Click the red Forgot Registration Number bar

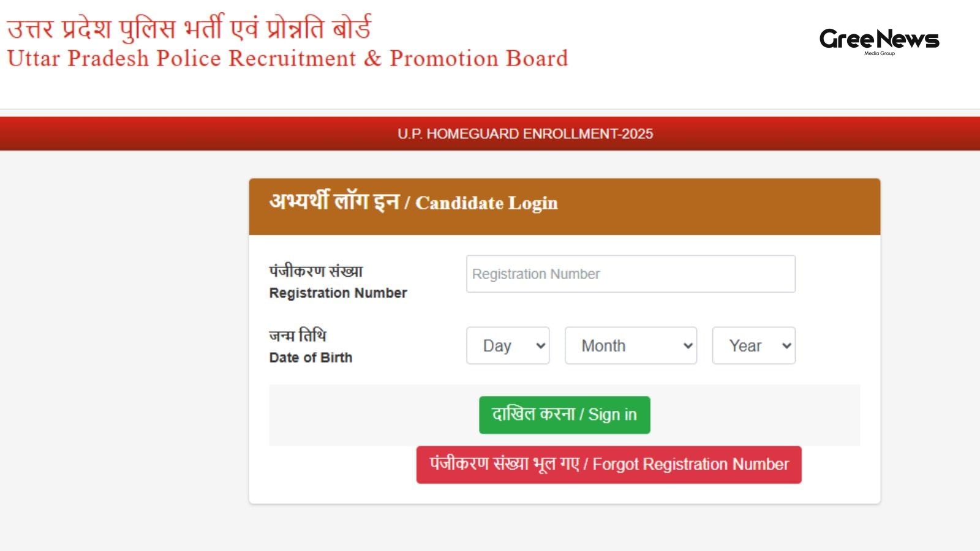click(x=609, y=464)
